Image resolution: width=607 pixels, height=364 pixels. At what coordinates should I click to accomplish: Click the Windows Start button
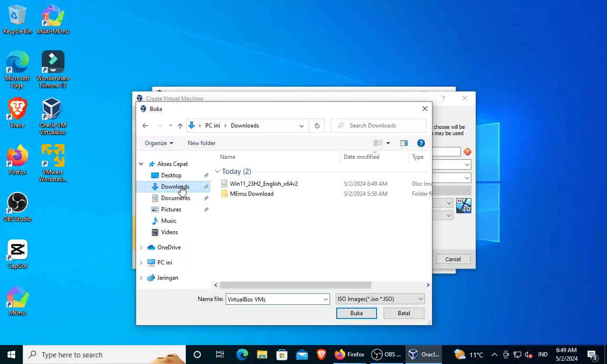[11, 355]
